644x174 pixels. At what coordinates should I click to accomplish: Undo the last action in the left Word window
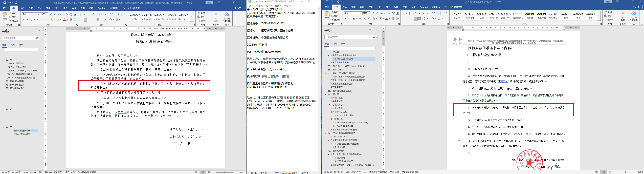pyautogui.click(x=10, y=3)
